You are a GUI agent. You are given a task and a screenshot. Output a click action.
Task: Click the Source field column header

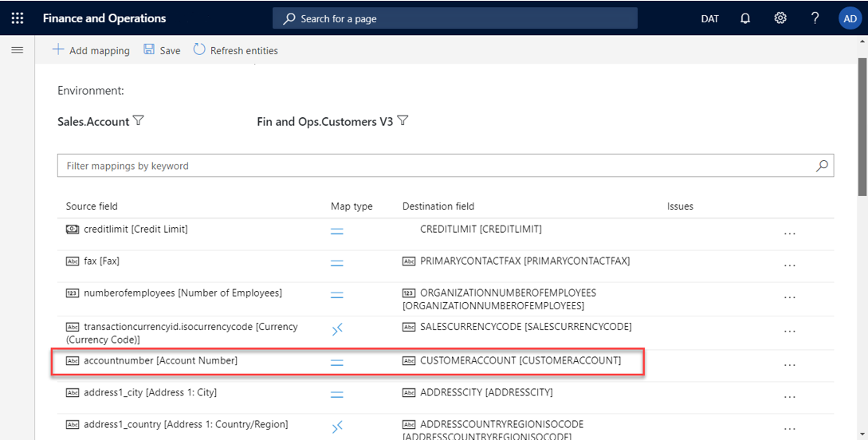(x=92, y=206)
